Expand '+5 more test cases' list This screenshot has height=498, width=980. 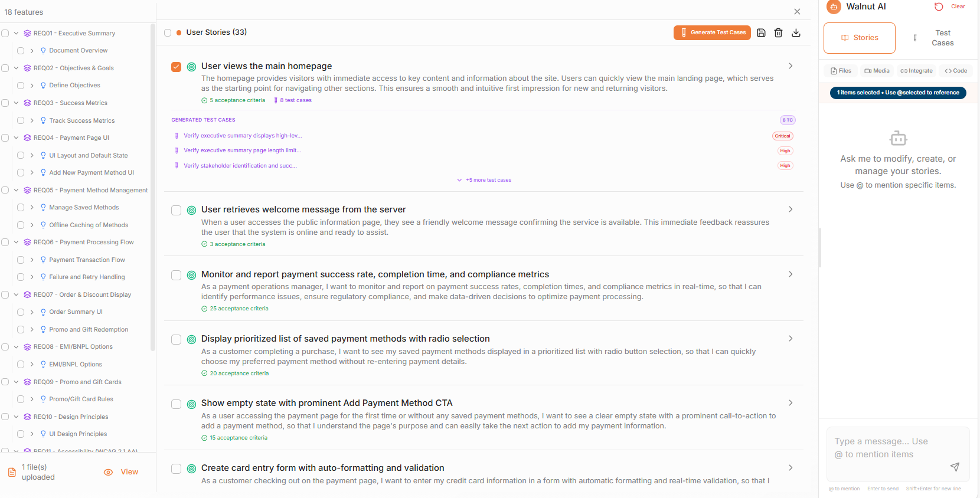click(484, 180)
